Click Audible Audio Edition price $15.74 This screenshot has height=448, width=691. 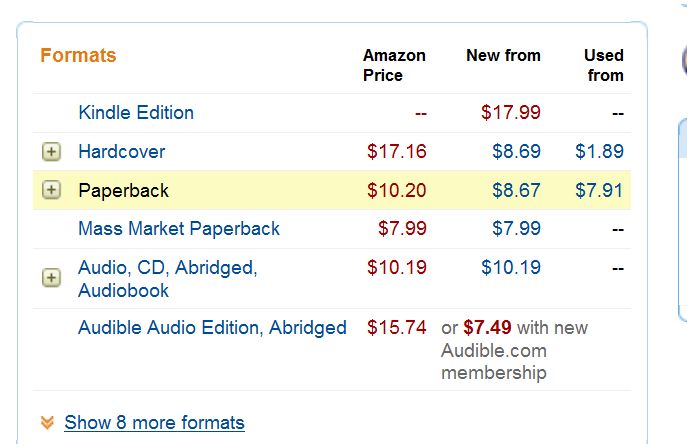point(397,328)
